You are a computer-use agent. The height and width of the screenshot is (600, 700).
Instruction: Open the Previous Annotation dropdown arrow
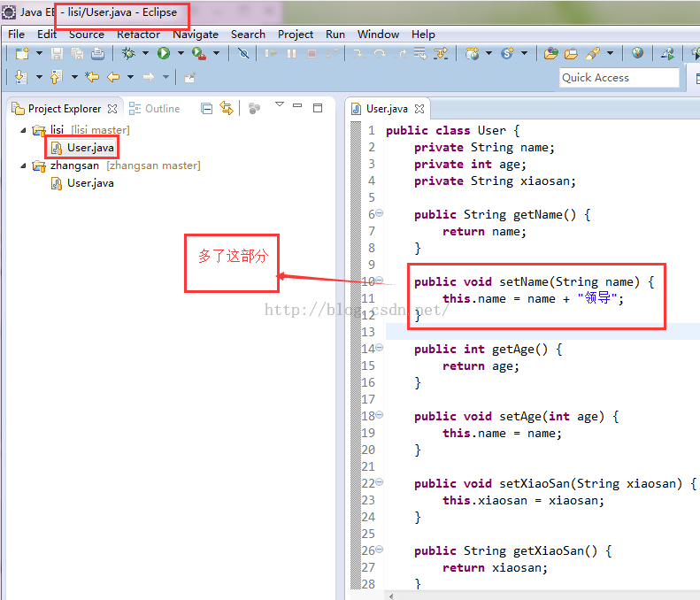[74, 77]
